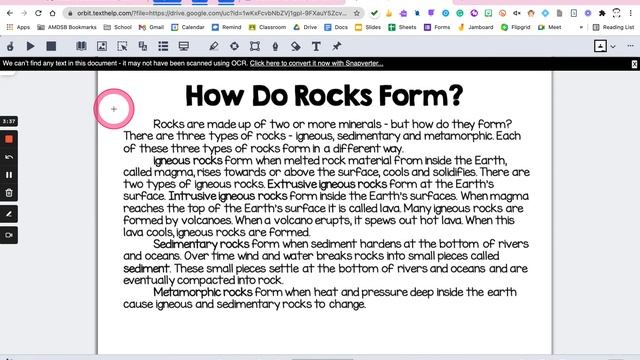This screenshot has width=640, height=360.
Task: Go forward with the browser forward arrow
Action: coord(24,13)
